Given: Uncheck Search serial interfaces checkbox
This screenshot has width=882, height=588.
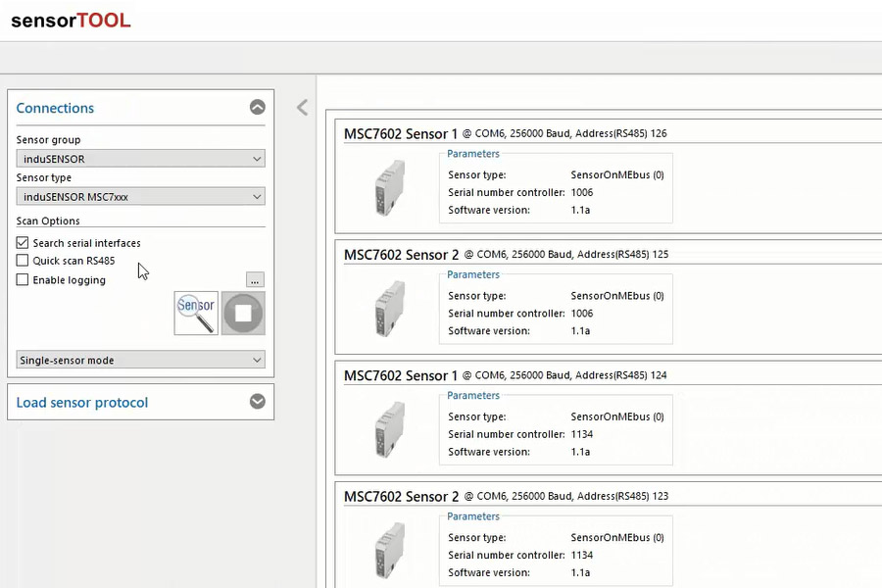Looking at the screenshot, I should (x=23, y=243).
